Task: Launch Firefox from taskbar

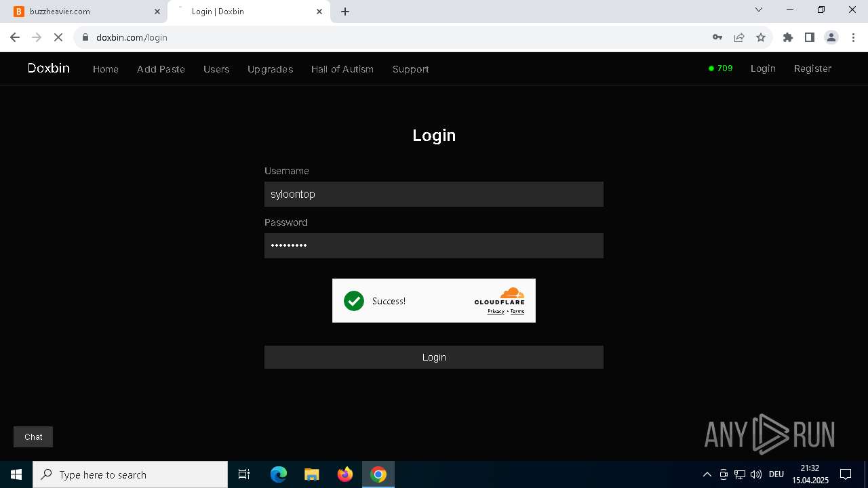Action: 345,474
